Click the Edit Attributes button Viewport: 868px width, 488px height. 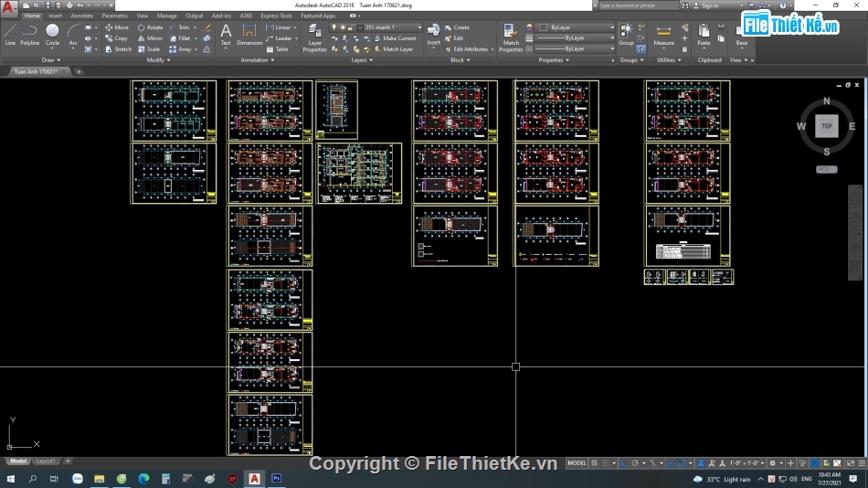pyautogui.click(x=467, y=49)
